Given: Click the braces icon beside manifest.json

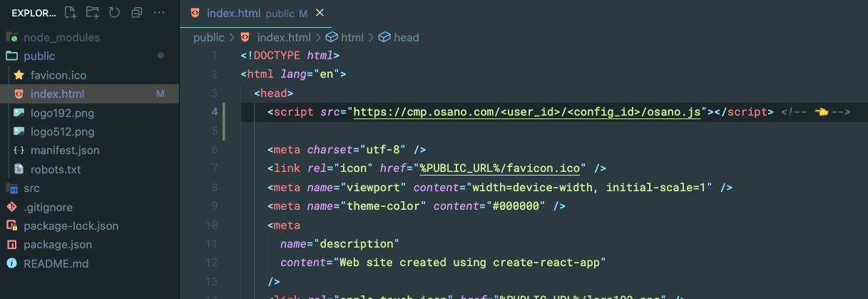Looking at the screenshot, I should [19, 151].
